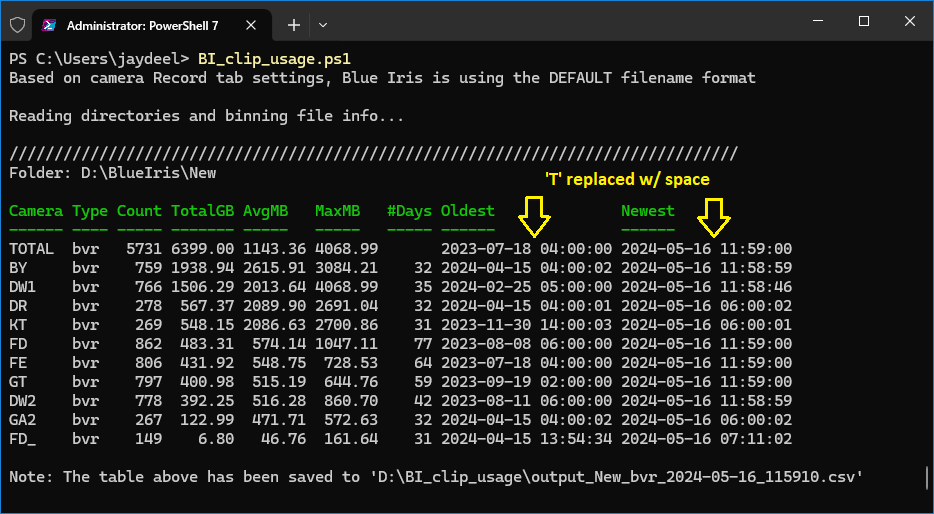
Task: Click the TOTAL row label
Action: pos(31,249)
